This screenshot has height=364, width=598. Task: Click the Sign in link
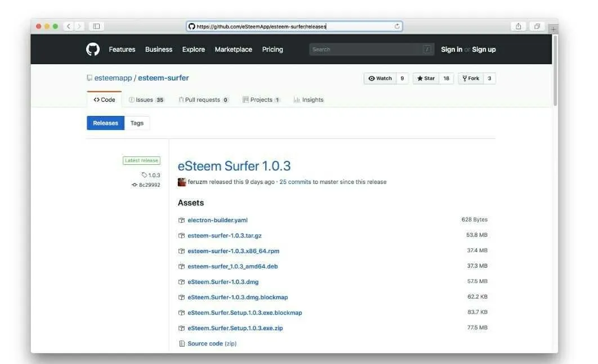tap(452, 50)
